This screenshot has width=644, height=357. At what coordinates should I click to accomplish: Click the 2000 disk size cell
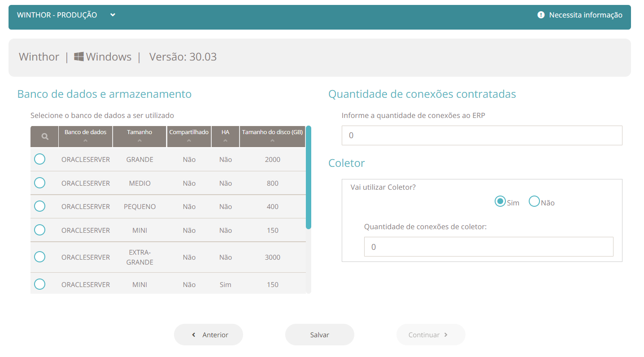[x=273, y=159]
